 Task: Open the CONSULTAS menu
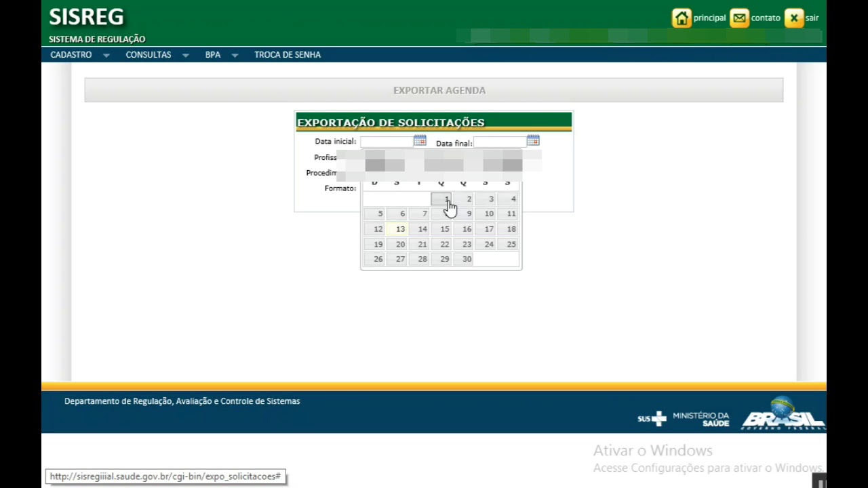click(149, 55)
